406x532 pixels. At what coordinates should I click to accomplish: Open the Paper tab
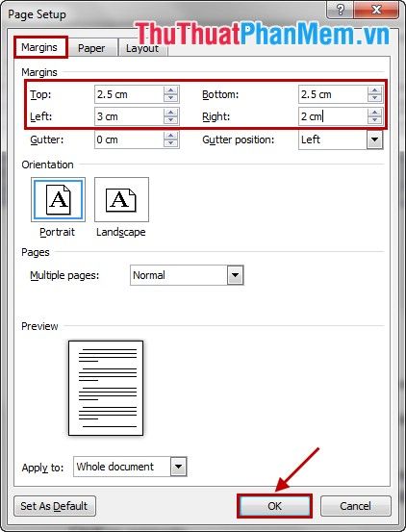92,48
